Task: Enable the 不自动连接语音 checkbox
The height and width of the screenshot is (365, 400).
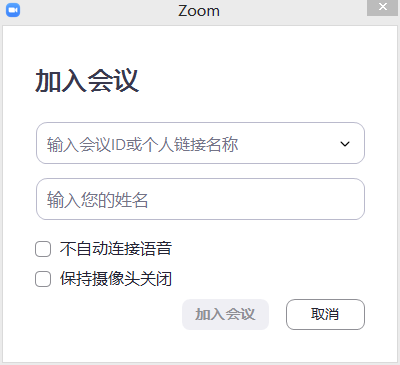Action: pyautogui.click(x=43, y=249)
